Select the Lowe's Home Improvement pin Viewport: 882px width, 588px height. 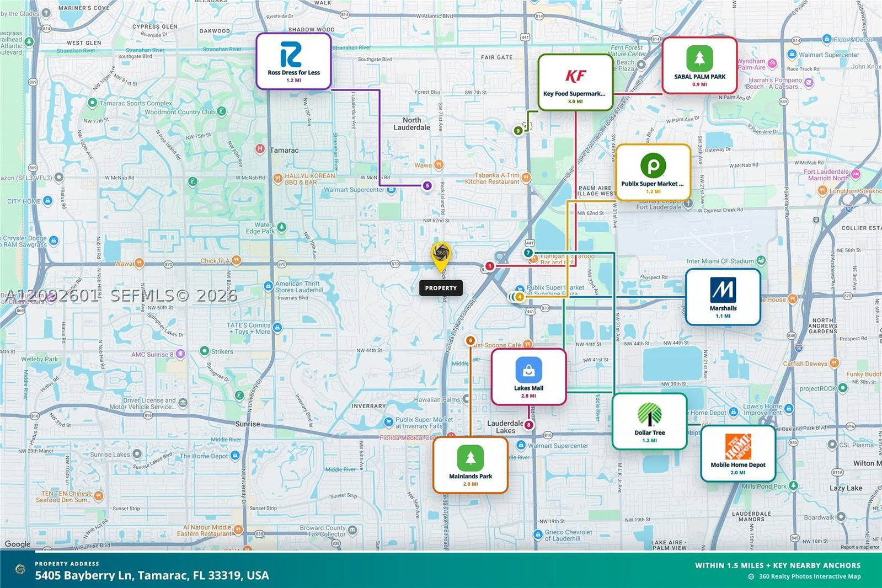[x=789, y=409]
